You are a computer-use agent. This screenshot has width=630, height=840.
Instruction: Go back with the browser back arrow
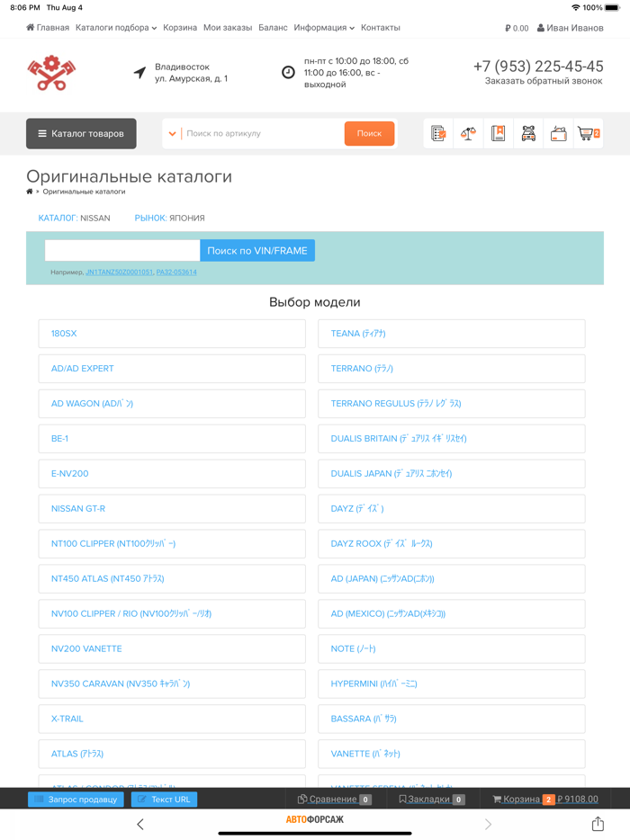[x=140, y=824]
